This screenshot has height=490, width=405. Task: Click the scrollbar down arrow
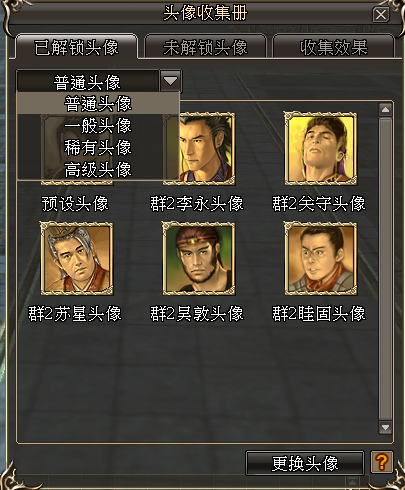(x=385, y=427)
